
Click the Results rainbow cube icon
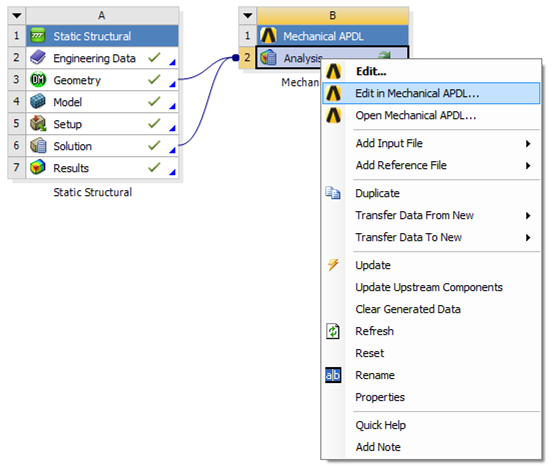pyautogui.click(x=38, y=167)
